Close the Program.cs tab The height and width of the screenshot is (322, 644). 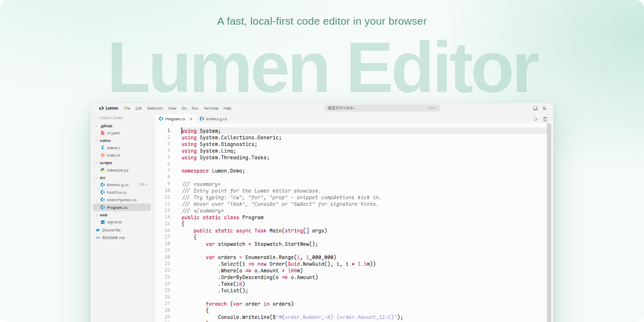tap(191, 119)
